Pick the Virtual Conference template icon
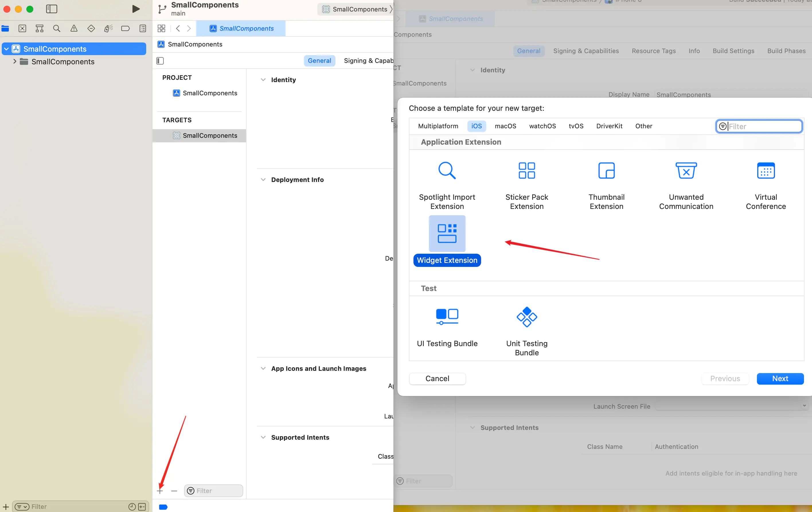Image resolution: width=812 pixels, height=512 pixels. point(766,171)
